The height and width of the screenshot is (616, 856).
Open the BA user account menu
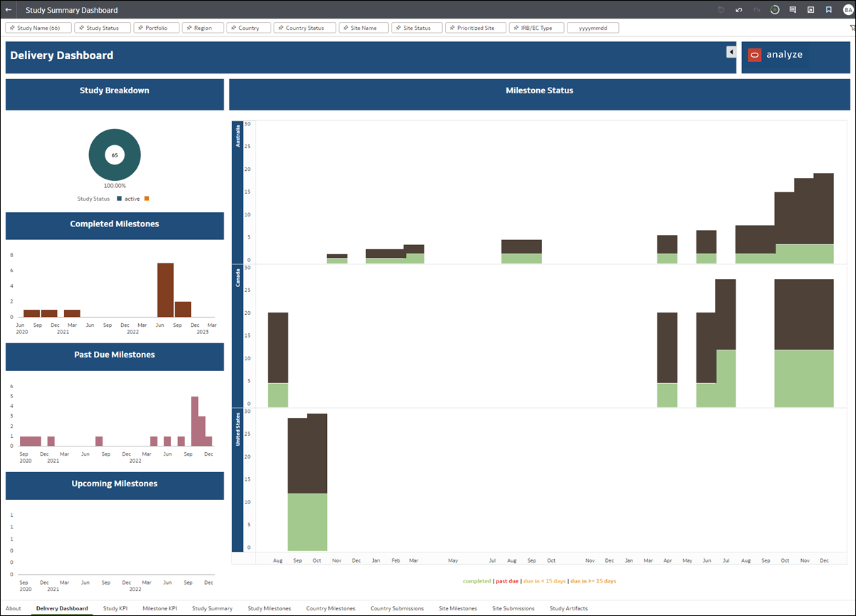[x=849, y=10]
